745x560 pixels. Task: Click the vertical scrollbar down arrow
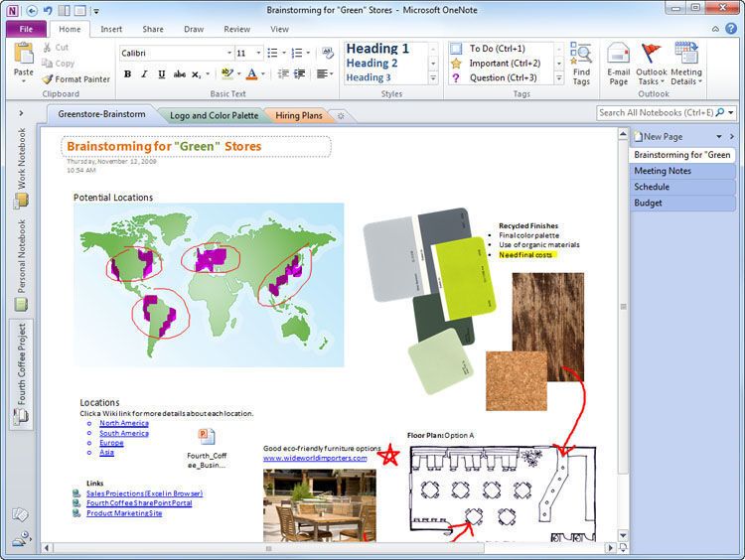click(x=624, y=536)
